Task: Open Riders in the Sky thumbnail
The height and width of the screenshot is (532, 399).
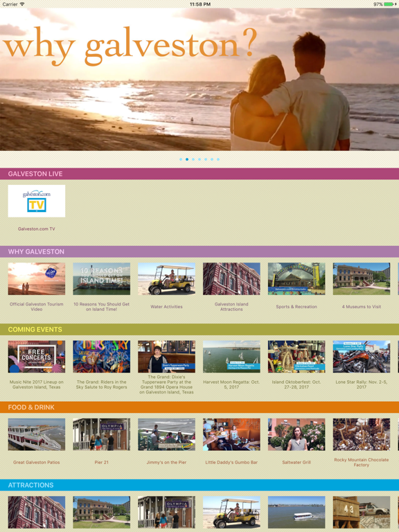Action: pyautogui.click(x=101, y=357)
